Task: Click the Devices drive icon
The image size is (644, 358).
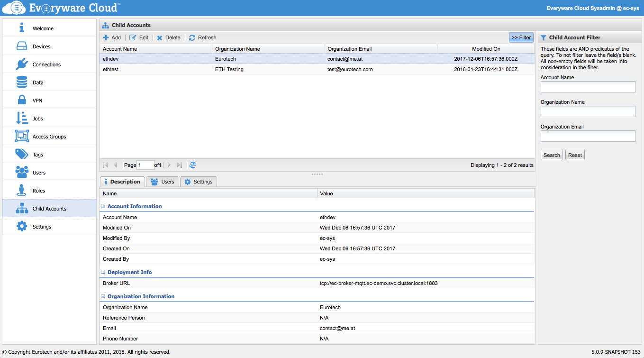Action: [22, 46]
